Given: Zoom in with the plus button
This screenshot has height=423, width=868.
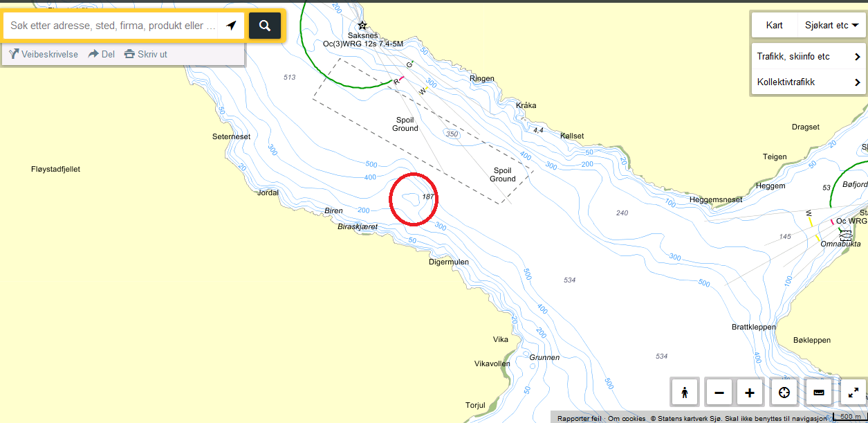Looking at the screenshot, I should 750,393.
